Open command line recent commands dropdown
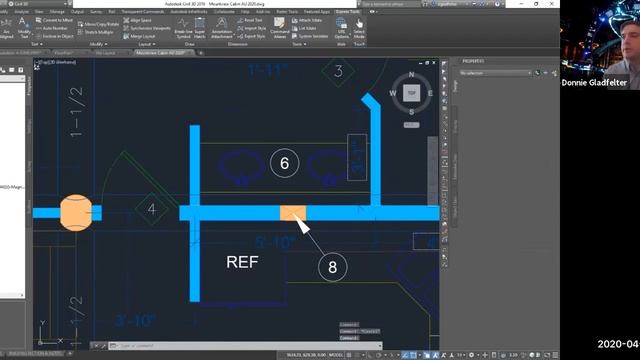 113,346
